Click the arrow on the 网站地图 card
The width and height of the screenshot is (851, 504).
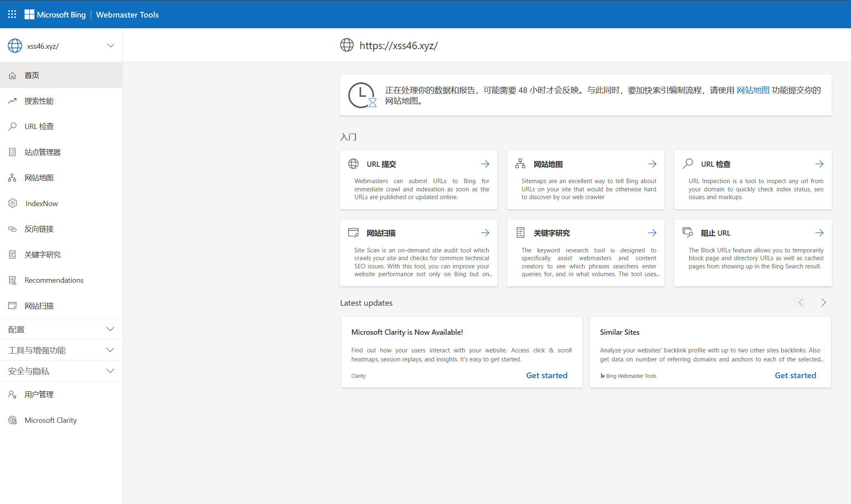pyautogui.click(x=652, y=164)
